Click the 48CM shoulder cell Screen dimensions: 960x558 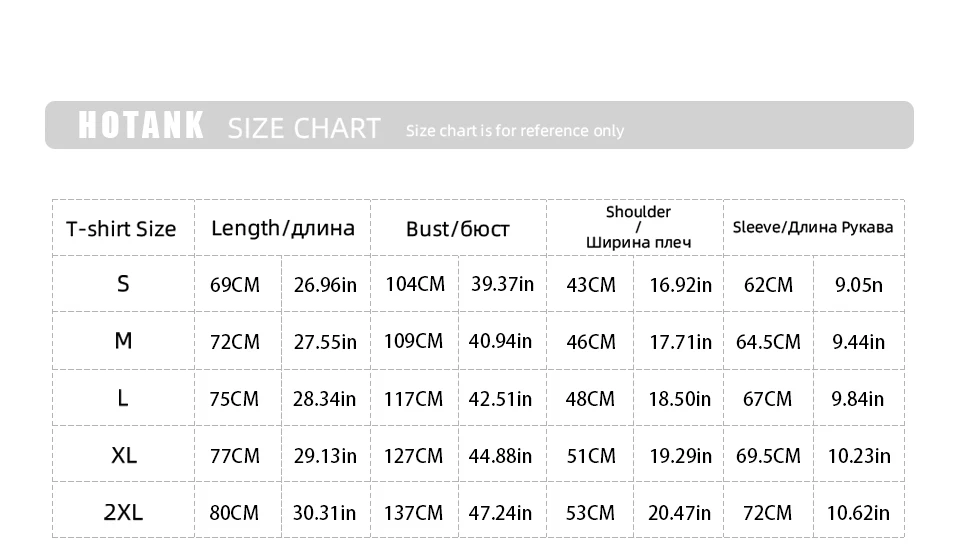point(590,399)
